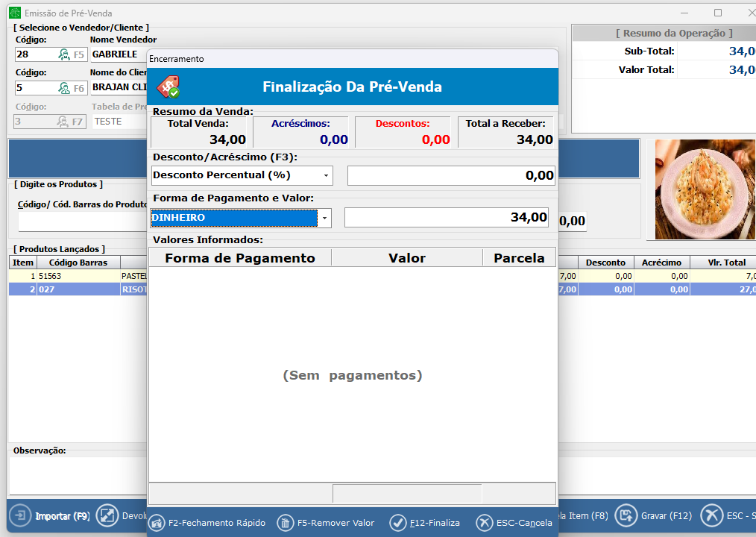This screenshot has height=537, width=756.
Task: Click the Parcela column header
Action: [x=519, y=258]
